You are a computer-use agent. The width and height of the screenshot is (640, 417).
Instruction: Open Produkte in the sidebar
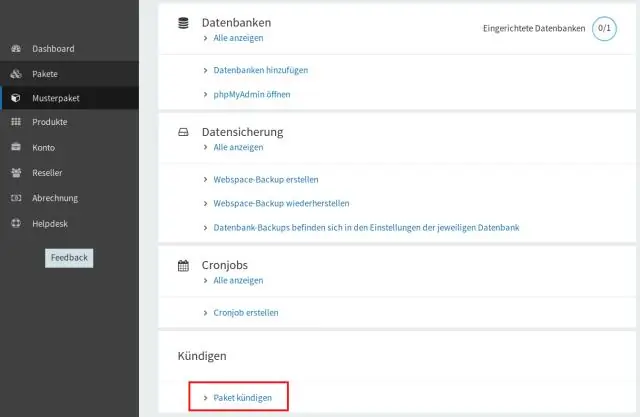pyautogui.click(x=69, y=122)
